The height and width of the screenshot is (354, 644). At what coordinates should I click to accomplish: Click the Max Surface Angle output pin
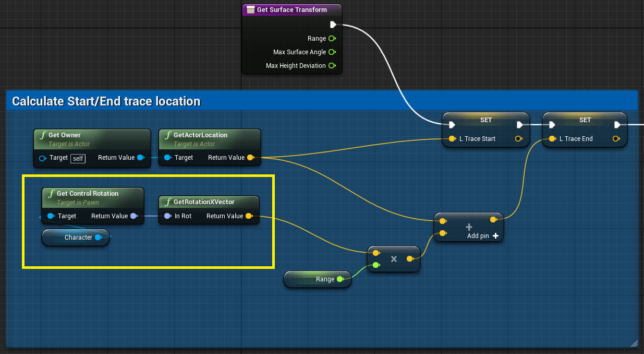click(332, 52)
